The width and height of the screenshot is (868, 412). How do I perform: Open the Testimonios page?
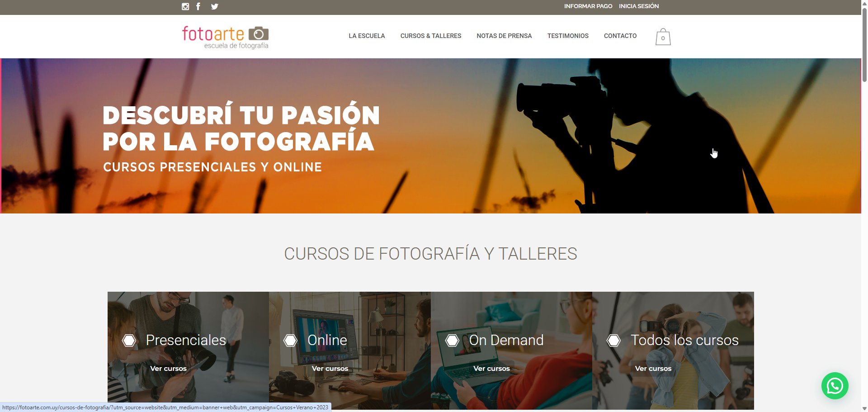[x=568, y=36]
